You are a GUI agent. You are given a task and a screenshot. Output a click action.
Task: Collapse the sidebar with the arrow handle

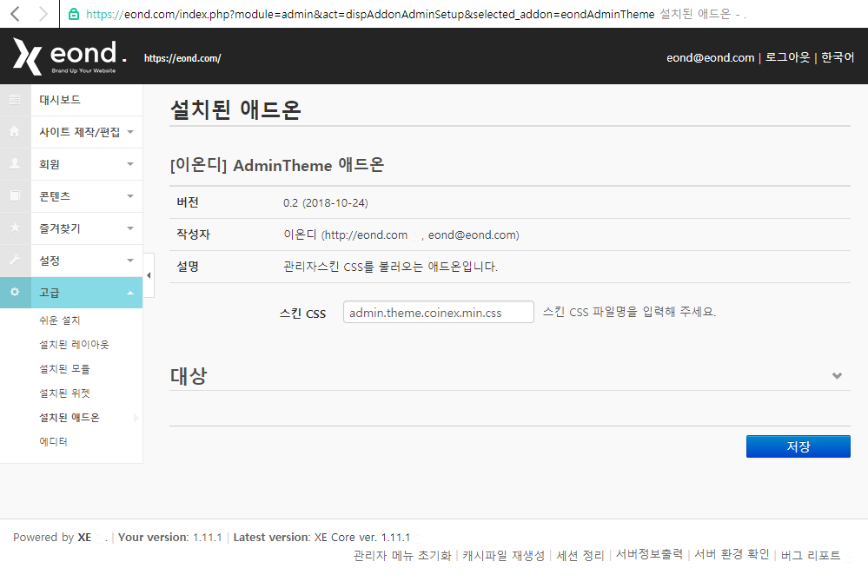pyautogui.click(x=149, y=275)
